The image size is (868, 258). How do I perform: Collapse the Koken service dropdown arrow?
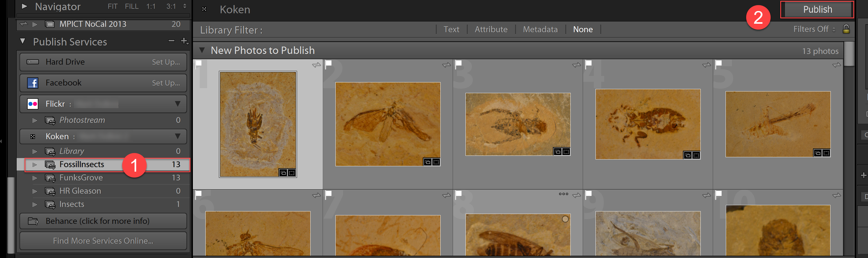[177, 136]
